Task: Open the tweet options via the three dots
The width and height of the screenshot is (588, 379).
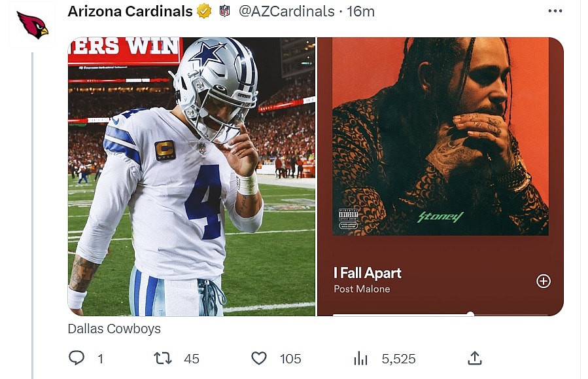Action: click(x=555, y=9)
